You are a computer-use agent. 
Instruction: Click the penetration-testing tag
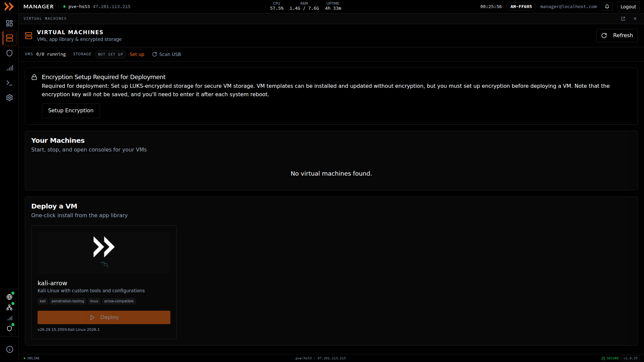click(x=68, y=301)
